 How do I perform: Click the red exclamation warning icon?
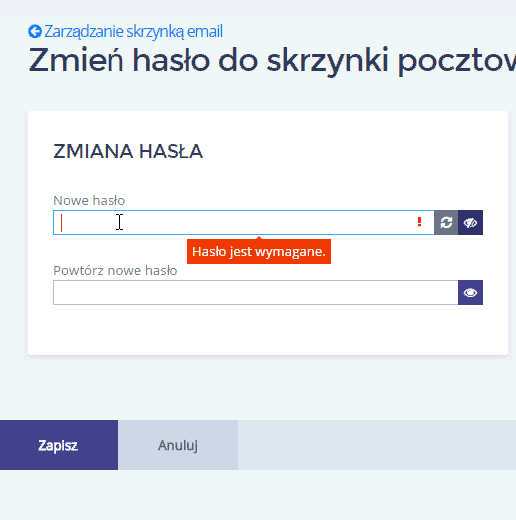coord(419,222)
